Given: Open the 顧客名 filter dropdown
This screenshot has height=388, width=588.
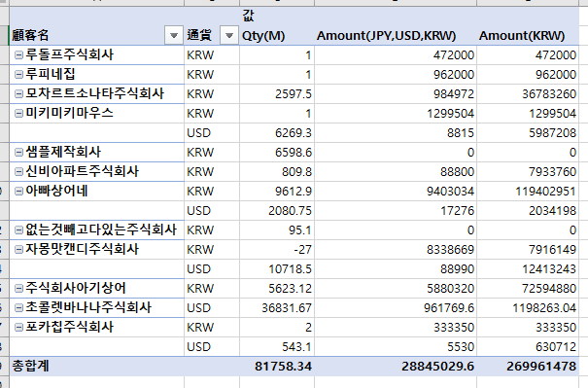Looking at the screenshot, I should [174, 36].
